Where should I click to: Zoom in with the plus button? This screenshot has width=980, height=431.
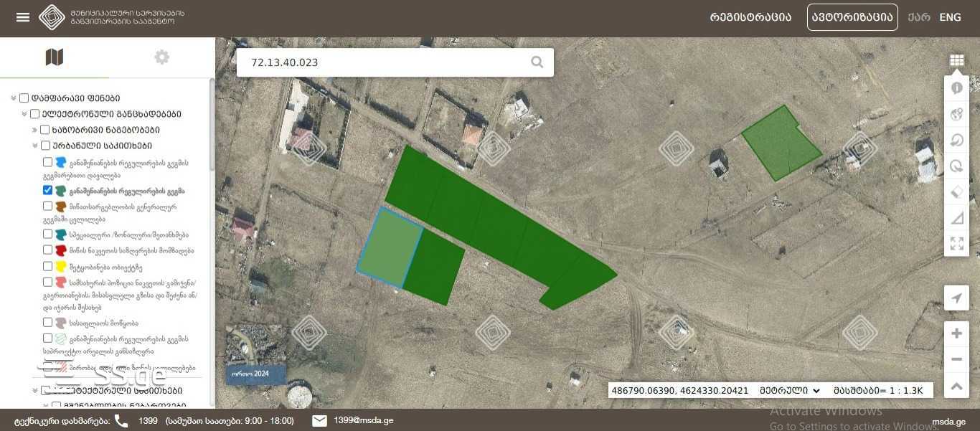click(956, 333)
